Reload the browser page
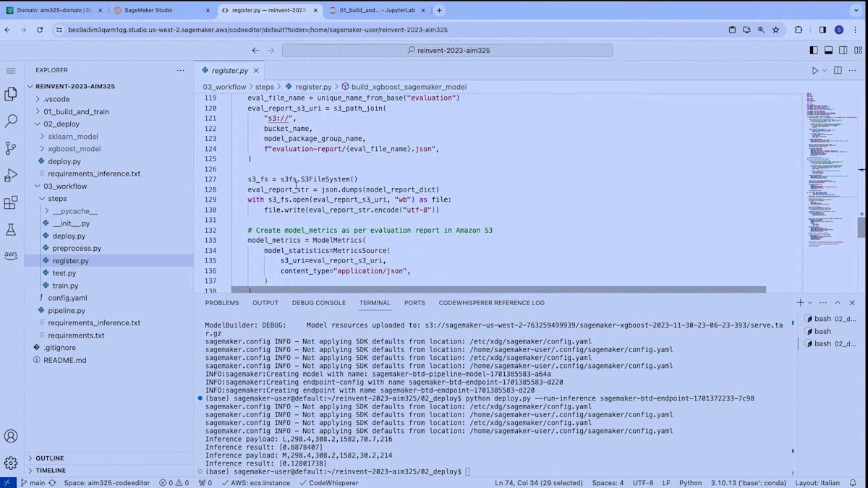The image size is (868, 488). coord(39,30)
